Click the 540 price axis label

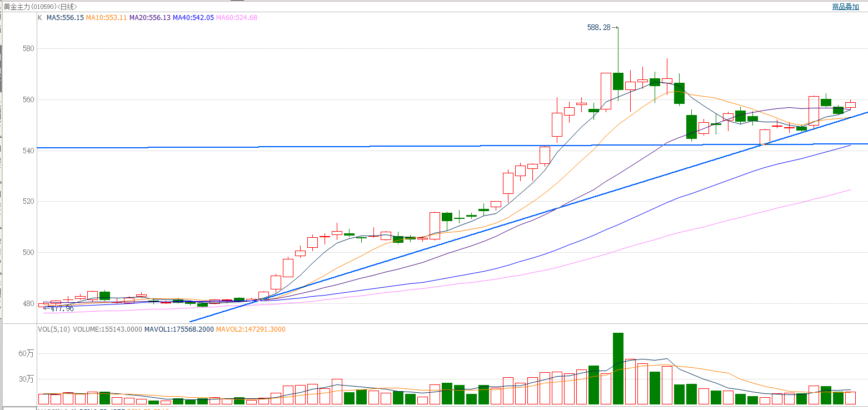click(28, 151)
